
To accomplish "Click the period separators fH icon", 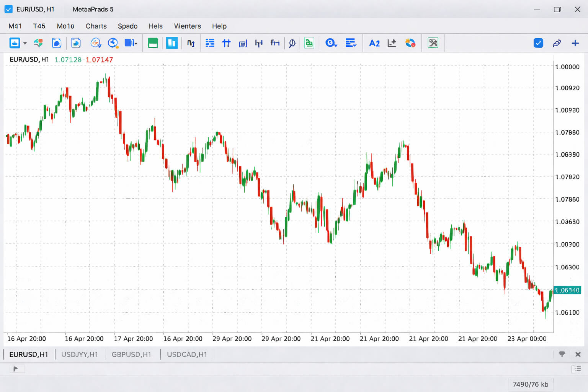I will pos(275,43).
